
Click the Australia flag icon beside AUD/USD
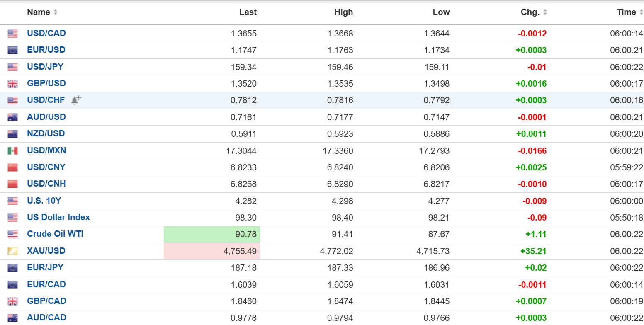[x=13, y=117]
